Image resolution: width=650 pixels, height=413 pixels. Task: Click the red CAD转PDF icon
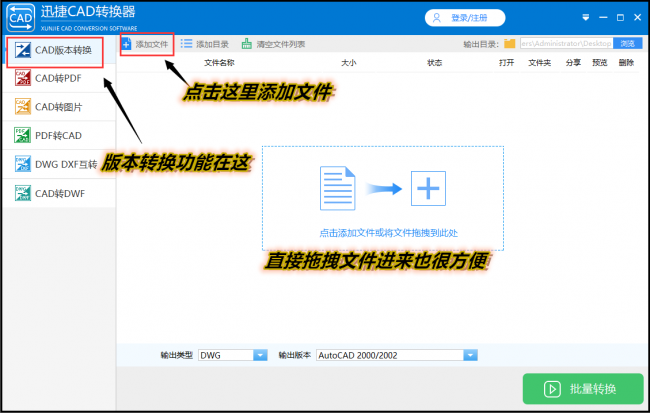tap(22, 78)
